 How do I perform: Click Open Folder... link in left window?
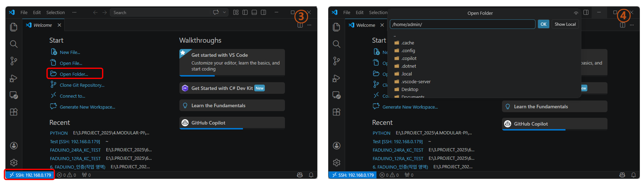pyautogui.click(x=74, y=74)
